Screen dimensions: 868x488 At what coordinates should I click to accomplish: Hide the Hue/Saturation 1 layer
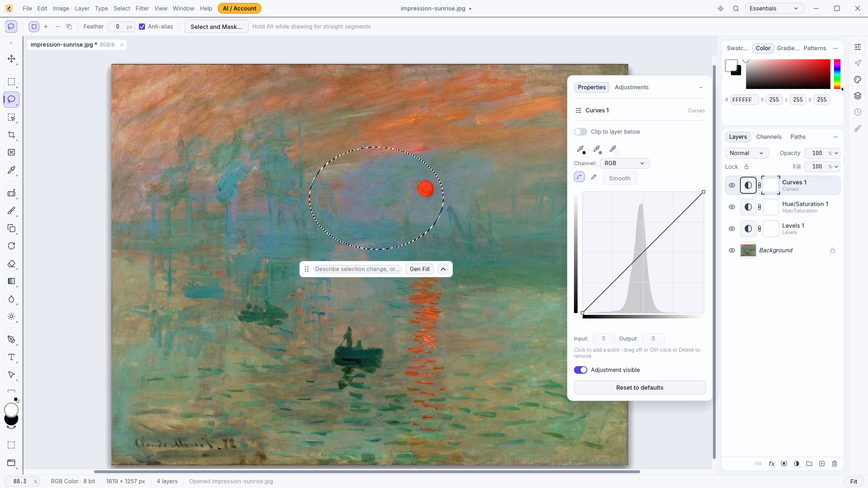[x=732, y=207]
